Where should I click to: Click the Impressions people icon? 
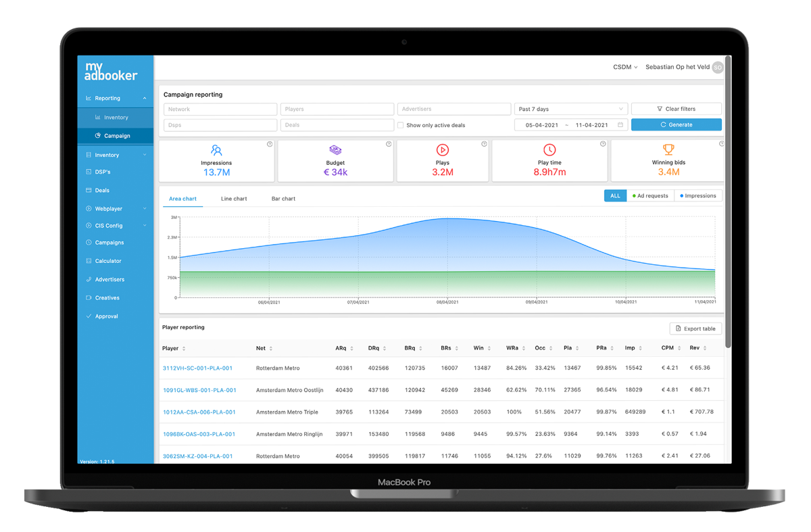[216, 150]
